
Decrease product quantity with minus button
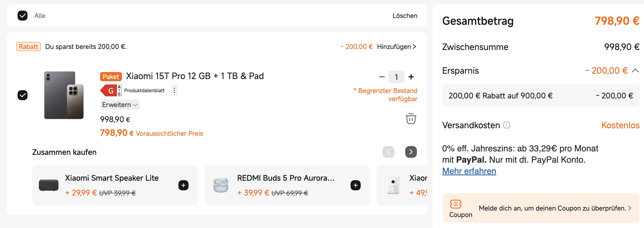coord(382,77)
